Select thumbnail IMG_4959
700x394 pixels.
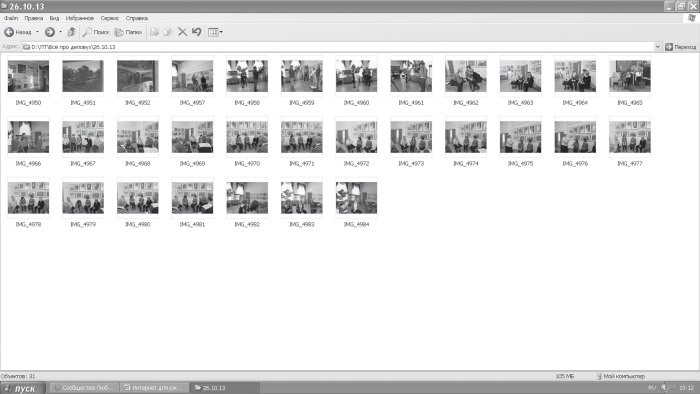(302, 76)
